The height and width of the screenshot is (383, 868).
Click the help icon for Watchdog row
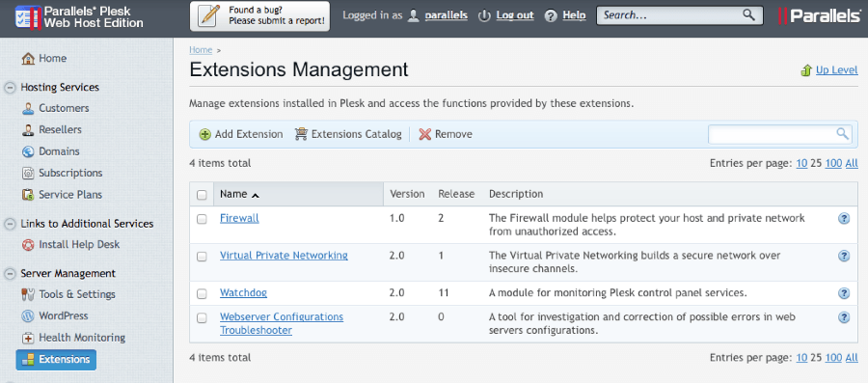pos(844,293)
